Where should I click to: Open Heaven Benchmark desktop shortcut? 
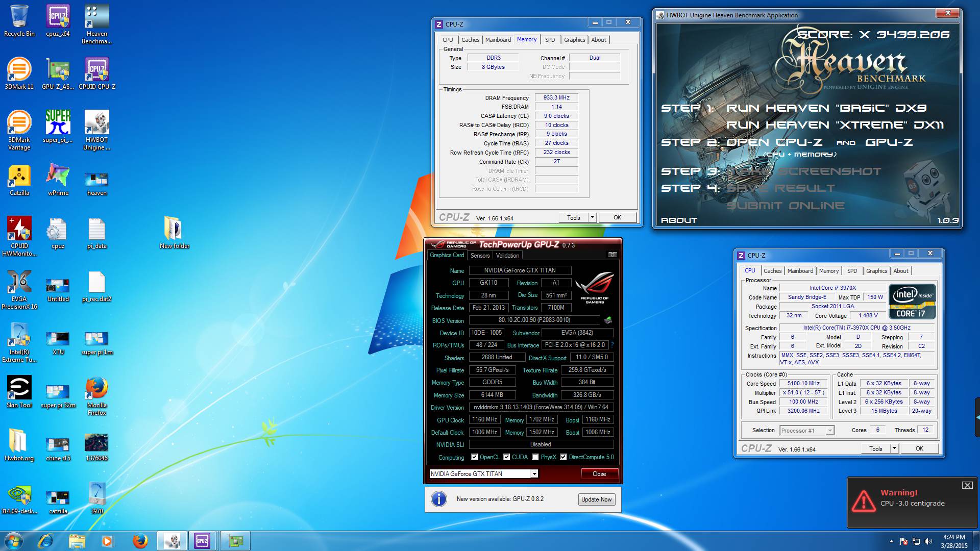click(97, 24)
